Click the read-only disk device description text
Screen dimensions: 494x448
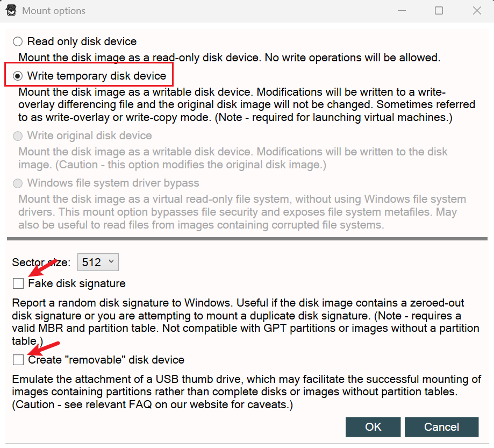(229, 57)
